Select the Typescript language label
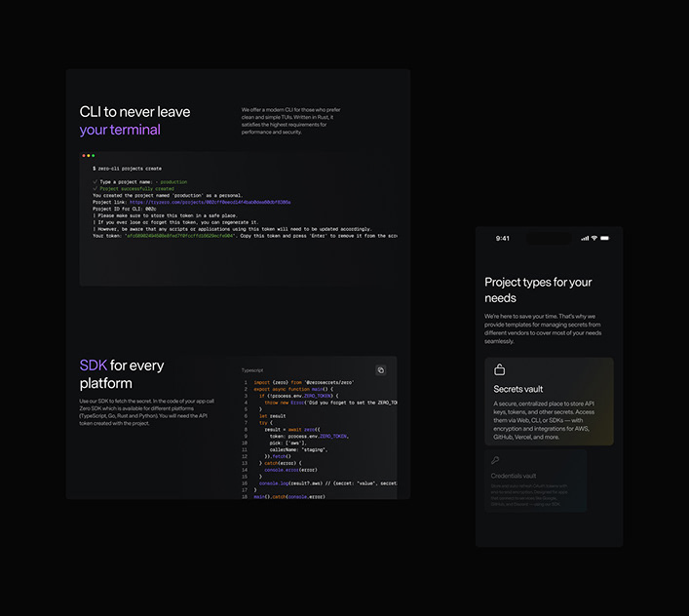The height and width of the screenshot is (616, 689). tap(252, 370)
